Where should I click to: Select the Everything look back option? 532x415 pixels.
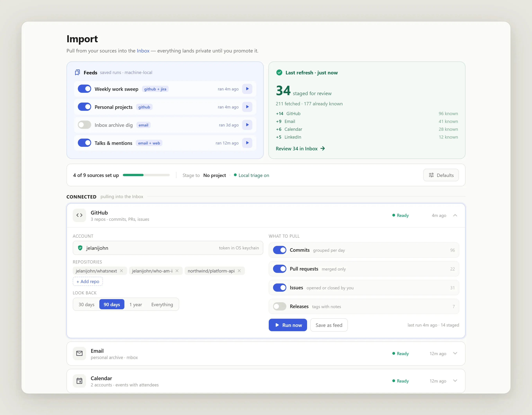162,305
